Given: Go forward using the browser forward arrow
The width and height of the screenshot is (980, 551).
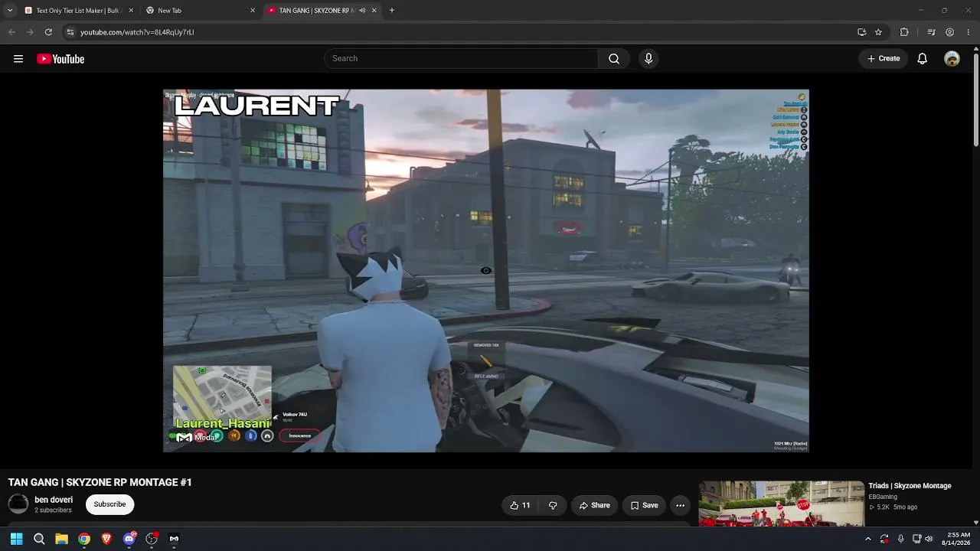Looking at the screenshot, I should (30, 32).
